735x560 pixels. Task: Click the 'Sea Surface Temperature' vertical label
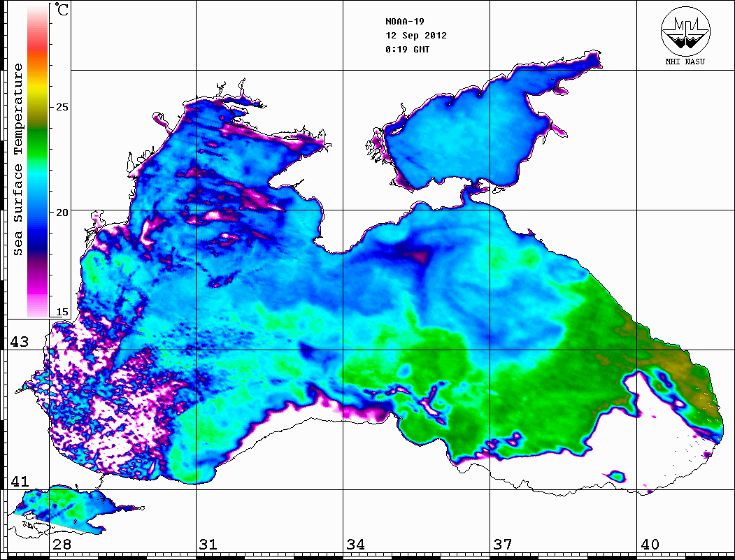pyautogui.click(x=17, y=159)
